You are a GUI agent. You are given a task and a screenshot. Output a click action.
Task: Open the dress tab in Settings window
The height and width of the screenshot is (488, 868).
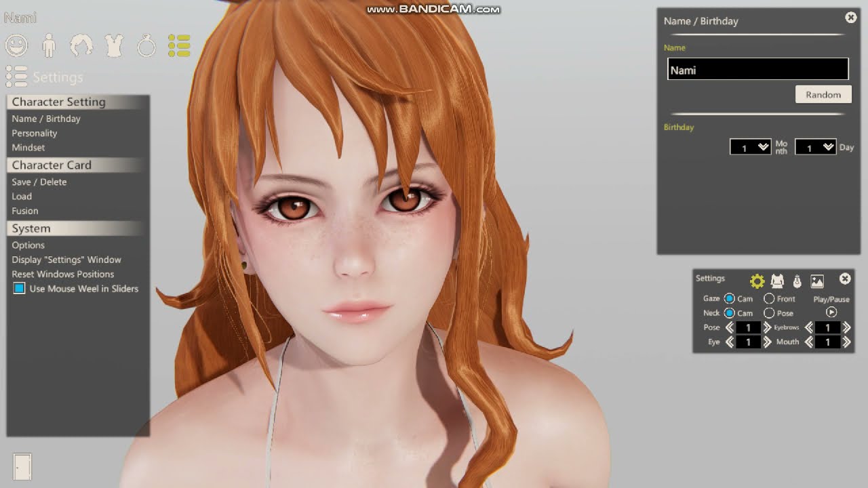[x=777, y=281]
